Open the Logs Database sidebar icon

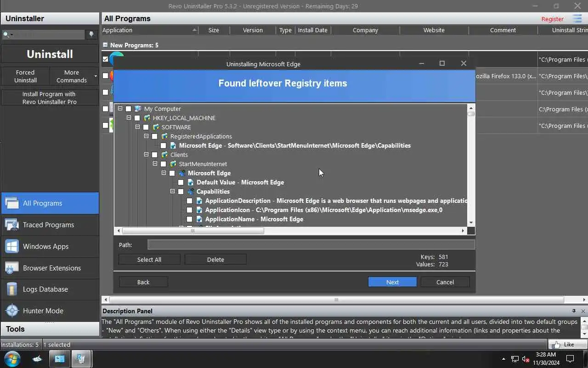[12, 289]
